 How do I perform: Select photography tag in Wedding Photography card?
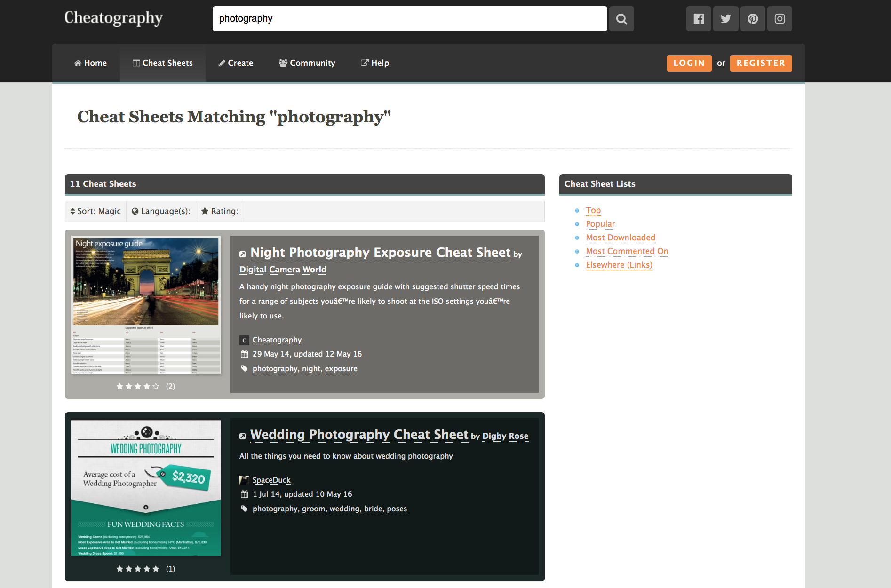275,509
